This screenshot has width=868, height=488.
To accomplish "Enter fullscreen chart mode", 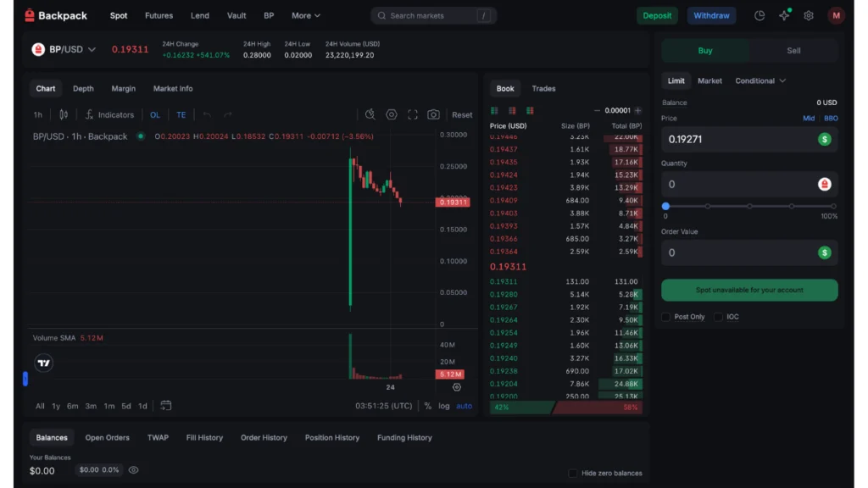I will coord(412,114).
